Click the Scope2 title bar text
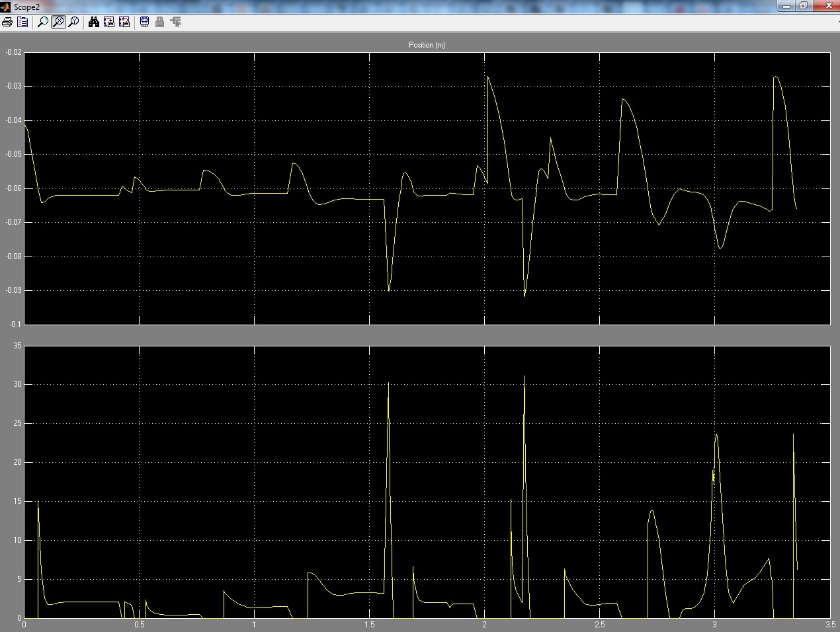The width and height of the screenshot is (840, 632). [x=27, y=7]
